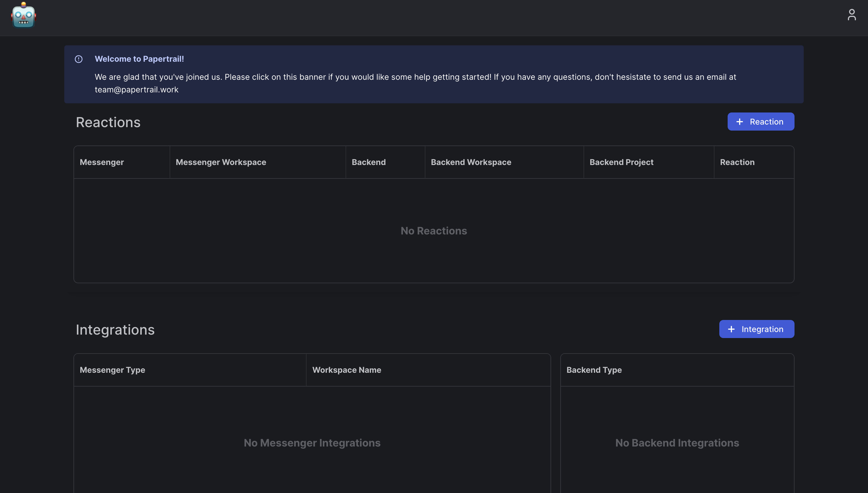Click the Messenger Workspace column header
868x493 pixels.
click(x=221, y=162)
